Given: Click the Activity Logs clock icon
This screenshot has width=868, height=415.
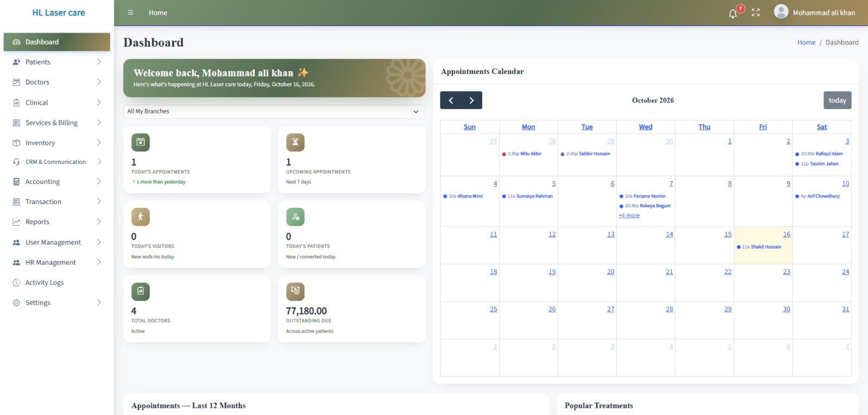Looking at the screenshot, I should tap(16, 283).
